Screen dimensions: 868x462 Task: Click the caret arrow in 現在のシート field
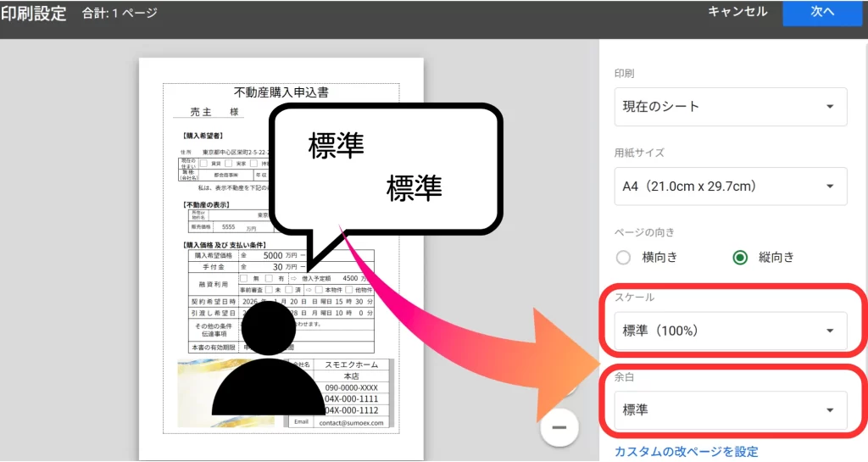tap(829, 107)
